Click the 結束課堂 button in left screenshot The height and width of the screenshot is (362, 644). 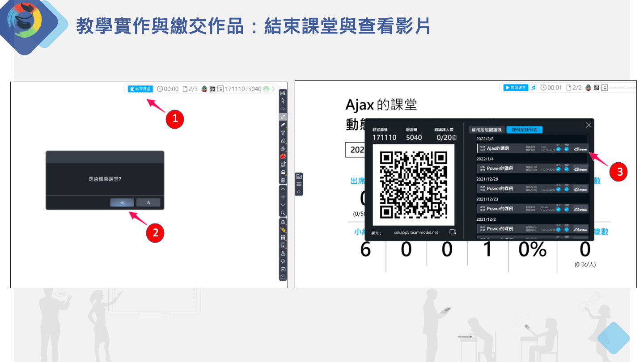tap(140, 89)
